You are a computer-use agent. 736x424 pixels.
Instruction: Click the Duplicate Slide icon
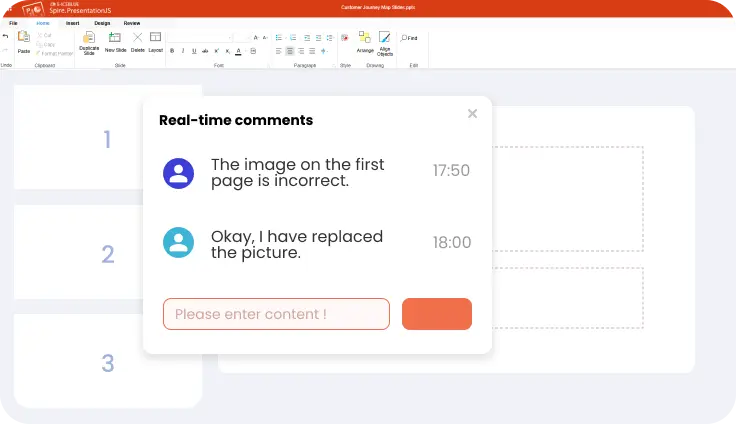(x=89, y=37)
